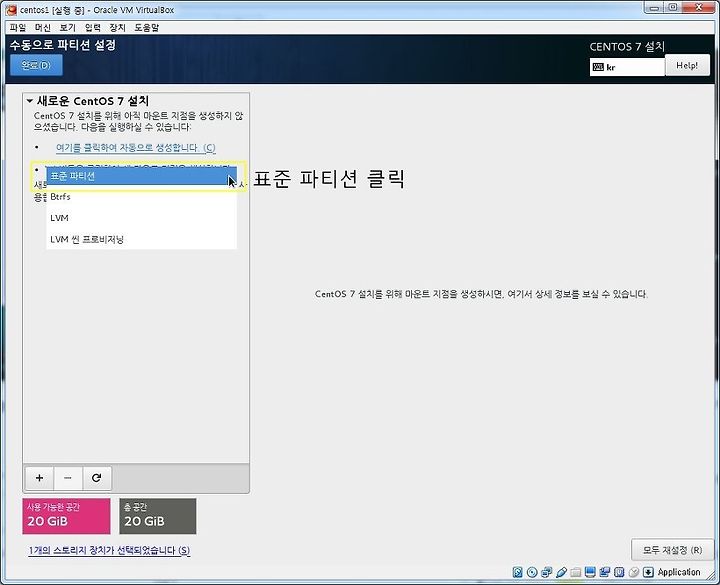Choose LVM 씬 프로비저닝 scheme
The height and width of the screenshot is (585, 720).
141,239
